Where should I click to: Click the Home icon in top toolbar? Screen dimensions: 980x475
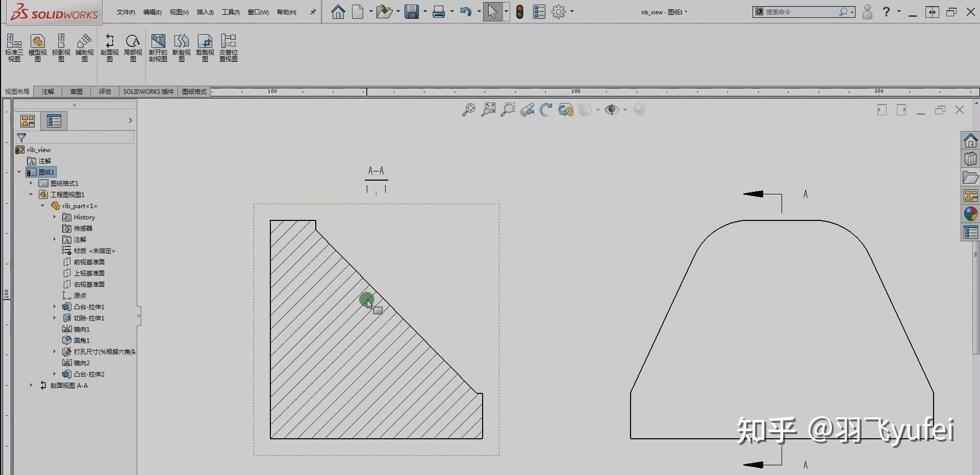click(338, 11)
